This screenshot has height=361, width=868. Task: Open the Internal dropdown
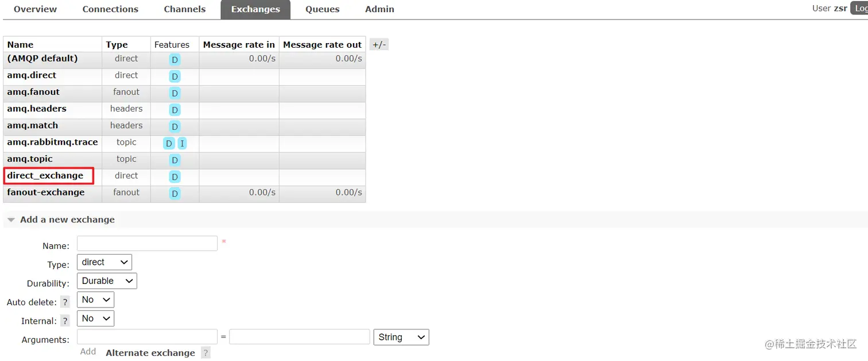pos(95,318)
